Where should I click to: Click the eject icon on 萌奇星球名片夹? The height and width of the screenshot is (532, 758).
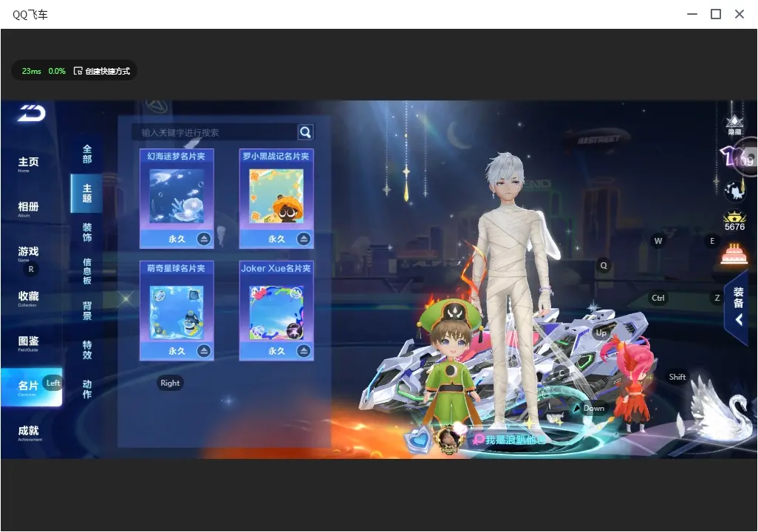click(204, 351)
